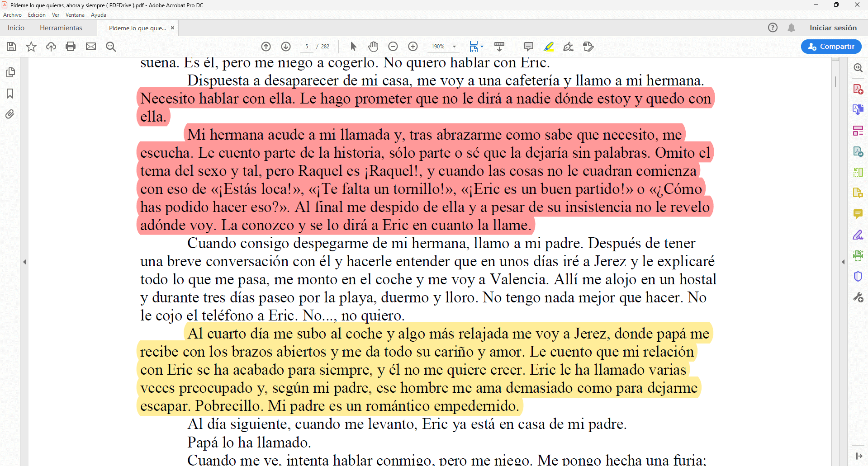The height and width of the screenshot is (466, 868).
Task: Switch to the Herramientas tab
Action: pyautogui.click(x=61, y=28)
